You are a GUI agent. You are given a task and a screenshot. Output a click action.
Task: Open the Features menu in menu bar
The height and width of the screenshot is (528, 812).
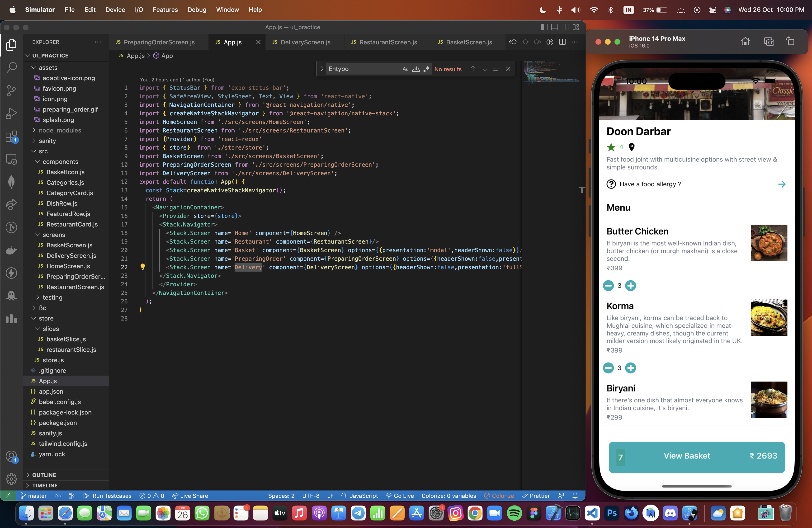[x=165, y=9]
